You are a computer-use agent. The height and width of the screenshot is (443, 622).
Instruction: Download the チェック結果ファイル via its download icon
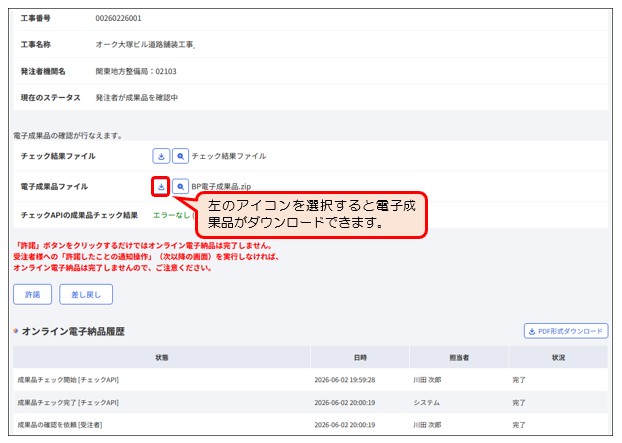pos(161,156)
